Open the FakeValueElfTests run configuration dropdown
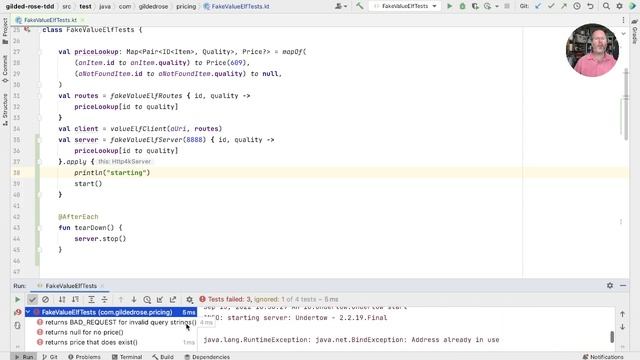The width and height of the screenshot is (640, 360). coord(405,6)
